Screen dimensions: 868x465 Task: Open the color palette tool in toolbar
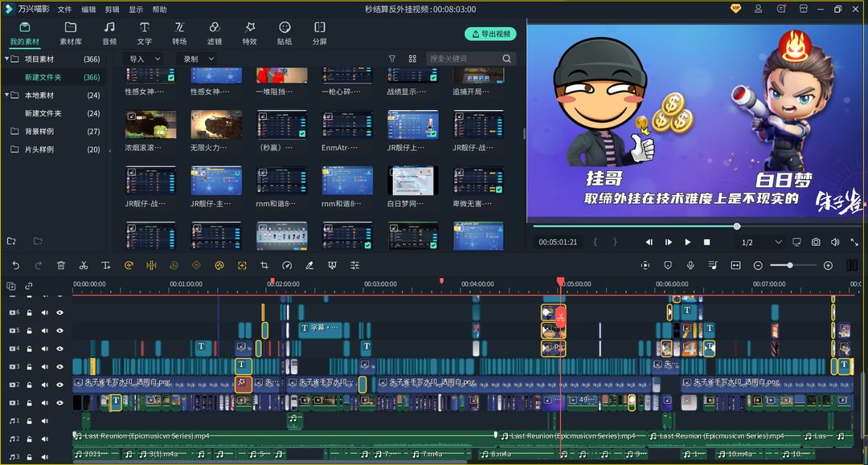[219, 265]
